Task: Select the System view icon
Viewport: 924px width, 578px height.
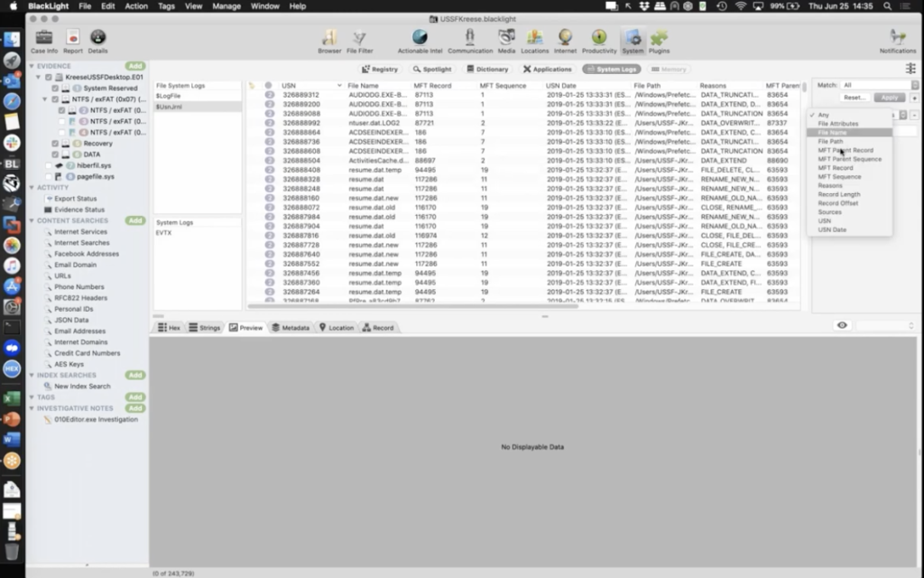Action: (x=633, y=38)
